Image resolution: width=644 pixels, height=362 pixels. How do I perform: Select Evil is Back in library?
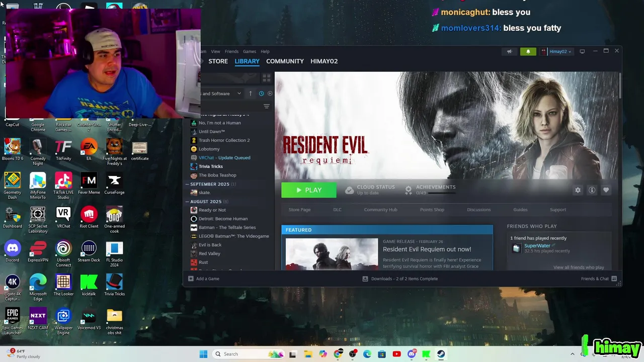tap(210, 245)
